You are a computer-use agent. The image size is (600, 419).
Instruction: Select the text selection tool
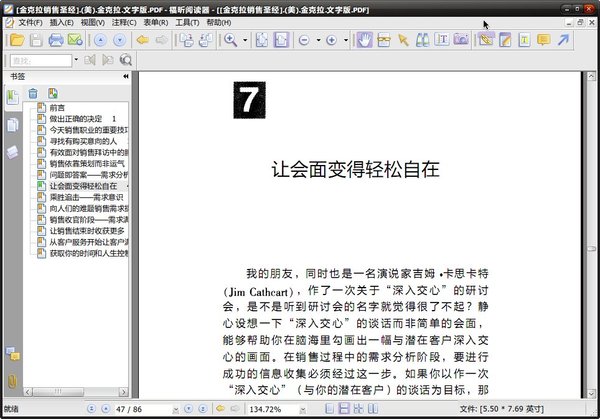click(384, 40)
